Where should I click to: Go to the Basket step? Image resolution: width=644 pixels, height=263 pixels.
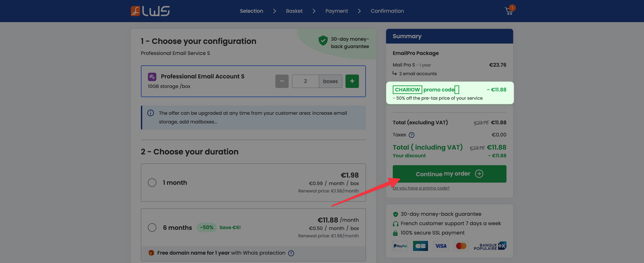pyautogui.click(x=294, y=11)
